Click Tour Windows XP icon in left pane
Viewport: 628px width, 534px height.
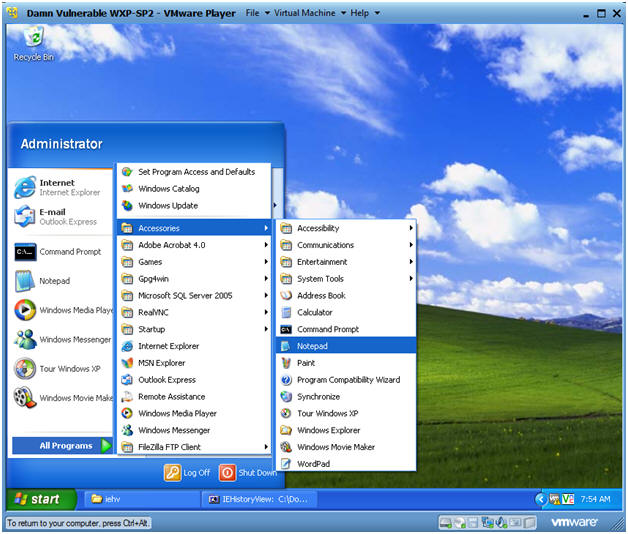tap(25, 369)
